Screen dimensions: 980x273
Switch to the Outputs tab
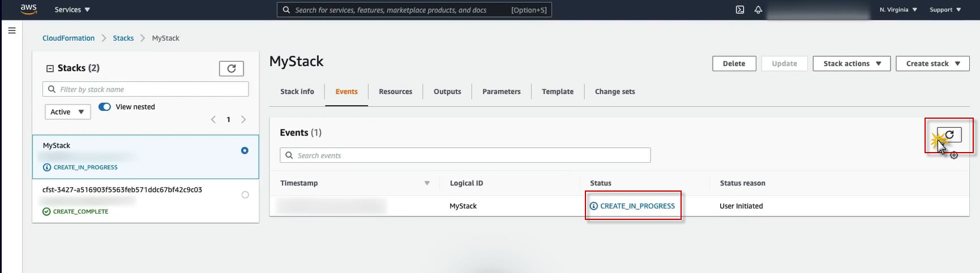pyautogui.click(x=447, y=92)
